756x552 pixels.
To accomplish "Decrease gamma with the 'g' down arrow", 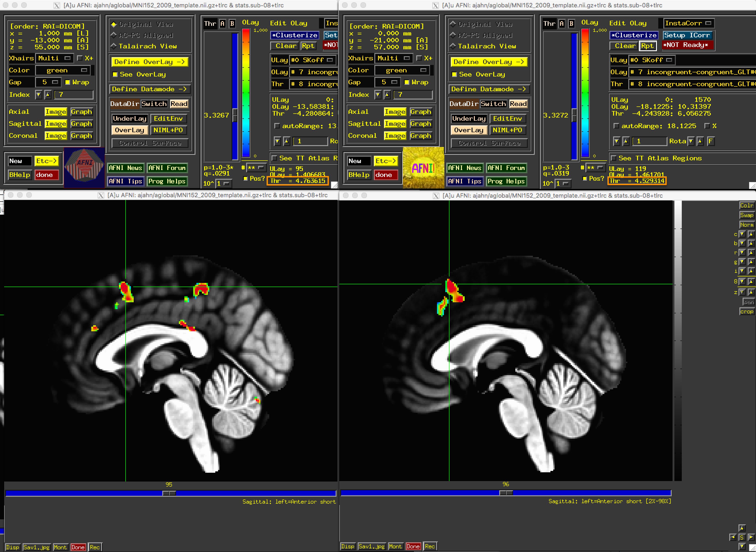I will click(x=742, y=262).
